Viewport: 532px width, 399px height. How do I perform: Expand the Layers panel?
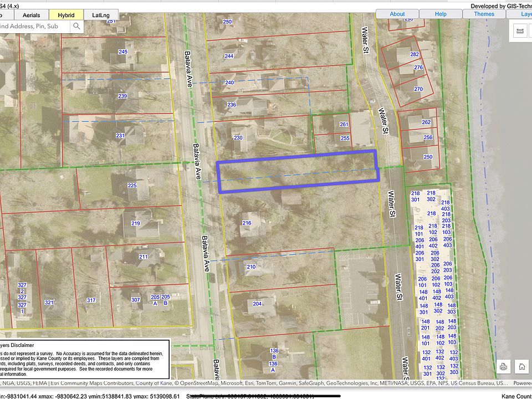[x=523, y=14]
